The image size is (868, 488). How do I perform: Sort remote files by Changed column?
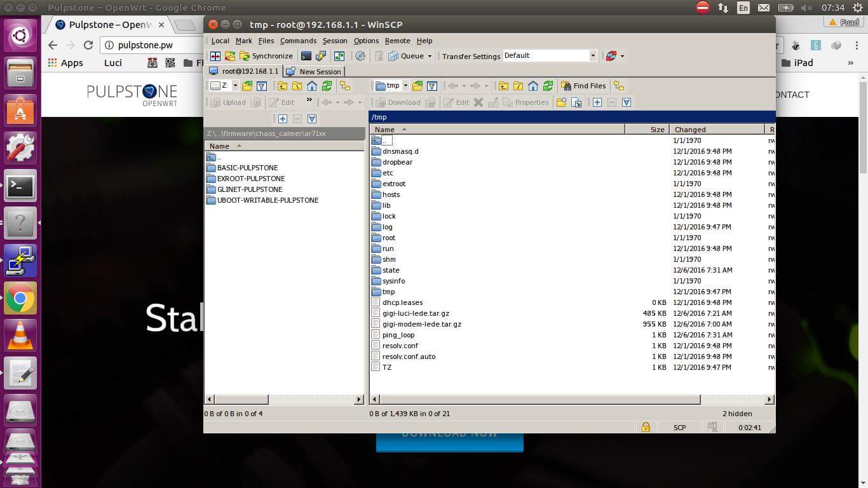click(x=717, y=129)
